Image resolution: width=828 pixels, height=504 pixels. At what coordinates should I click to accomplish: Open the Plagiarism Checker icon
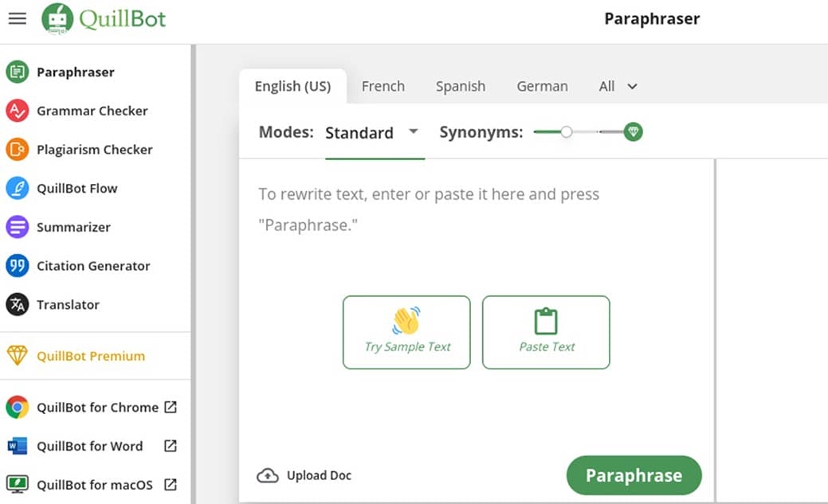pos(17,150)
